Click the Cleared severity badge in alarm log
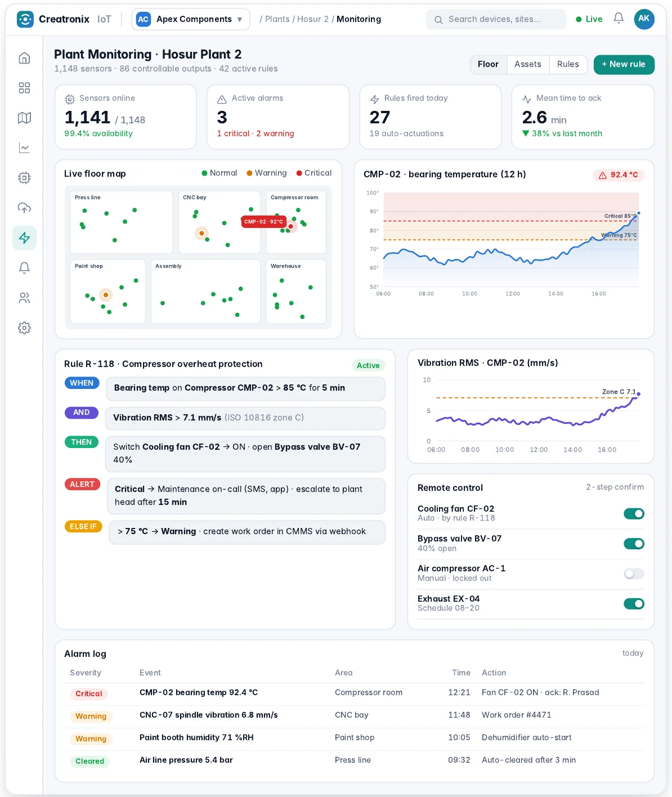Screen dimensions: 672x797 pyautogui.click(x=90, y=762)
